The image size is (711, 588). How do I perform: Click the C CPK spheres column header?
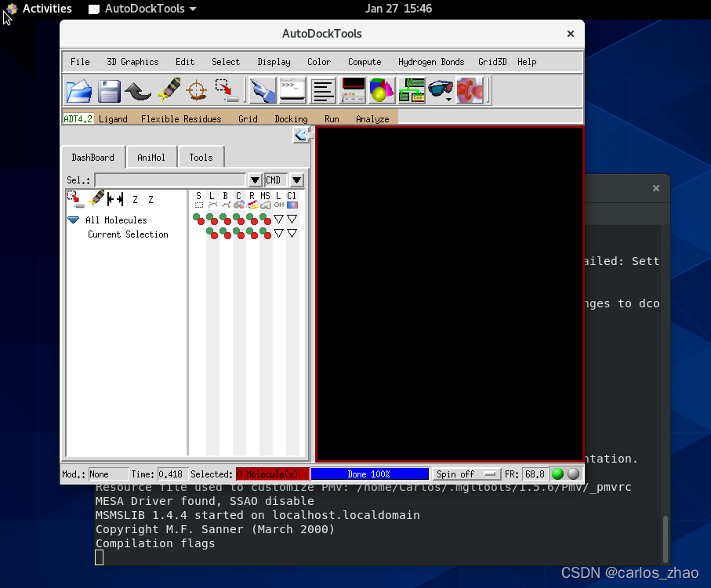click(238, 200)
